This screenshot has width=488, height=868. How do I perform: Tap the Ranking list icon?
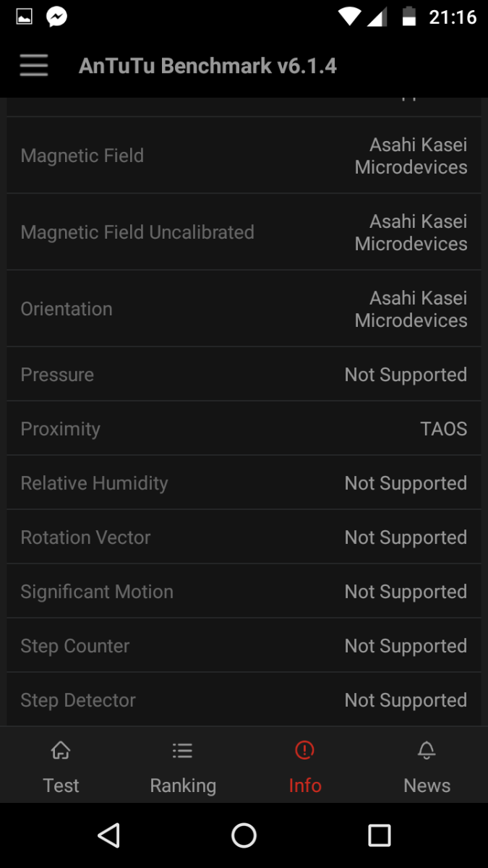pyautogui.click(x=183, y=751)
